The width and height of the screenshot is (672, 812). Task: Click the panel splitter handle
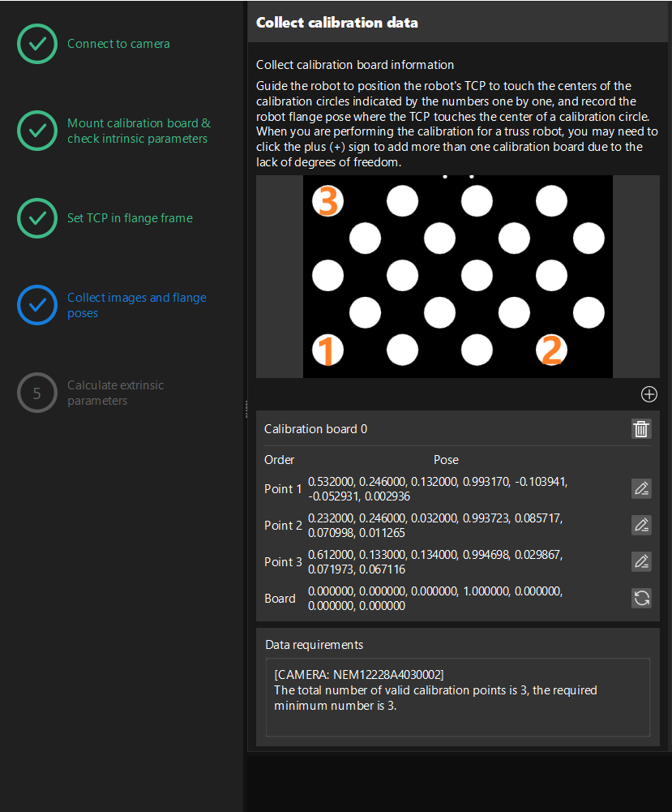click(245, 409)
